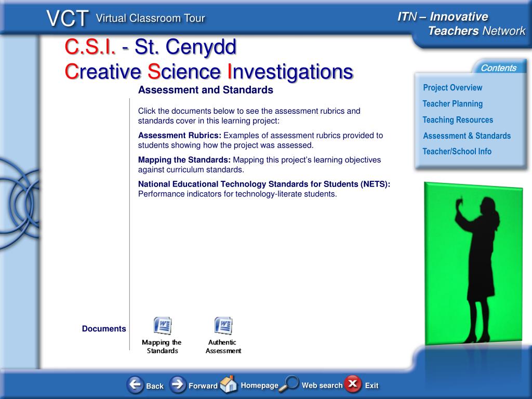This screenshot has width=532, height=399.
Task: Click the Back arrow icon
Action: pos(135,385)
